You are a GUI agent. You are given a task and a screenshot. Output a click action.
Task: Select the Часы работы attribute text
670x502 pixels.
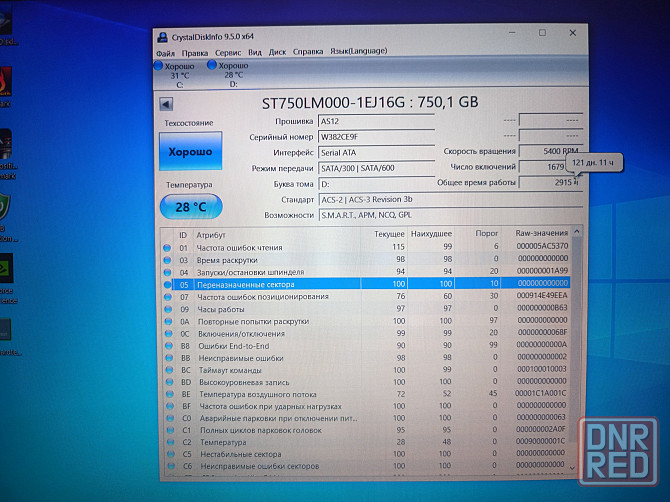coord(221,309)
